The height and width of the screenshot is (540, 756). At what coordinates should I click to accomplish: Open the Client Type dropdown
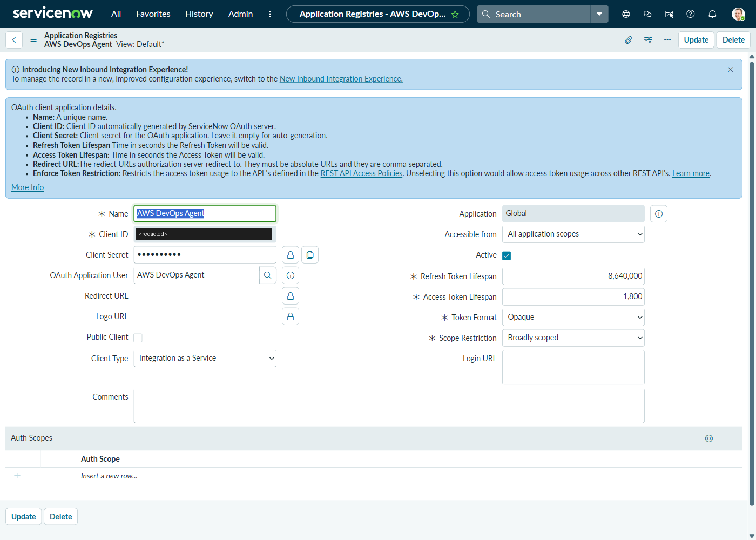point(205,358)
